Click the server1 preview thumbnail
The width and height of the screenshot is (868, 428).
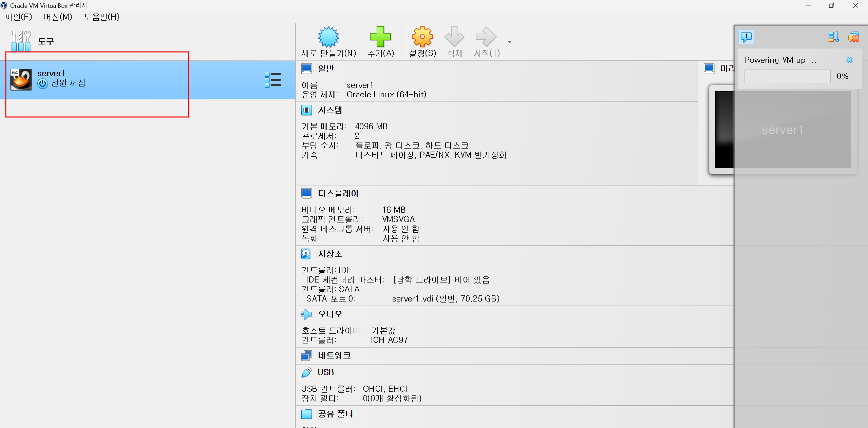(x=782, y=130)
